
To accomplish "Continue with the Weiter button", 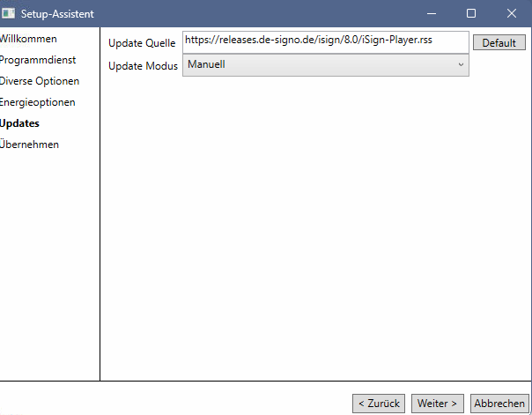I will pyautogui.click(x=438, y=404).
